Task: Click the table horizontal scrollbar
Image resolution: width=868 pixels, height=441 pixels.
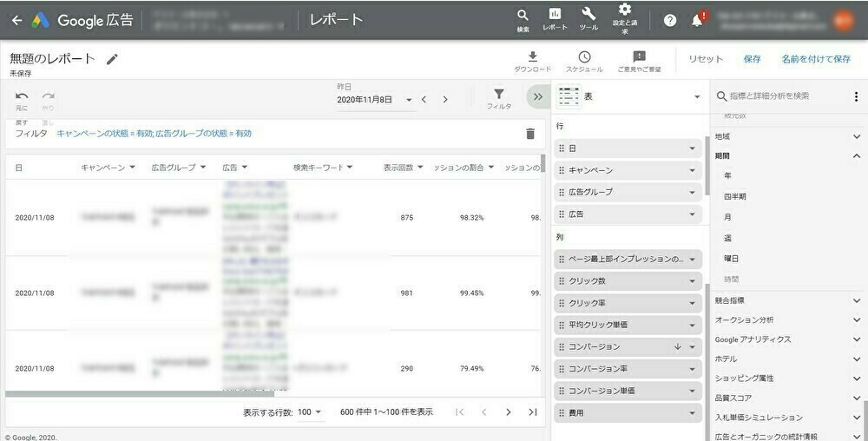Action: point(140,394)
